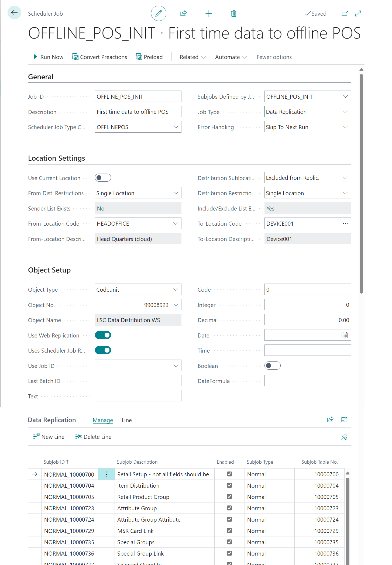
Task: Open calendar picker for Date field
Action: [345, 335]
